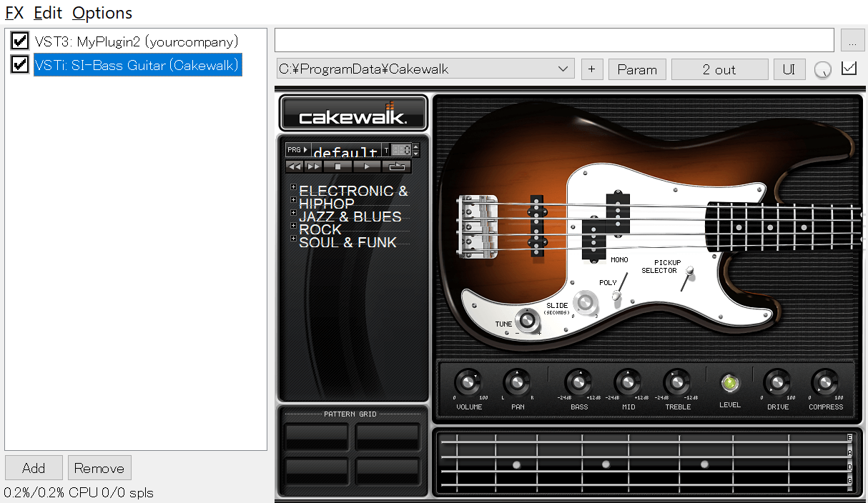Screen dimensions: 868x503
Task: Click the MID EQ knob
Action: (628, 382)
